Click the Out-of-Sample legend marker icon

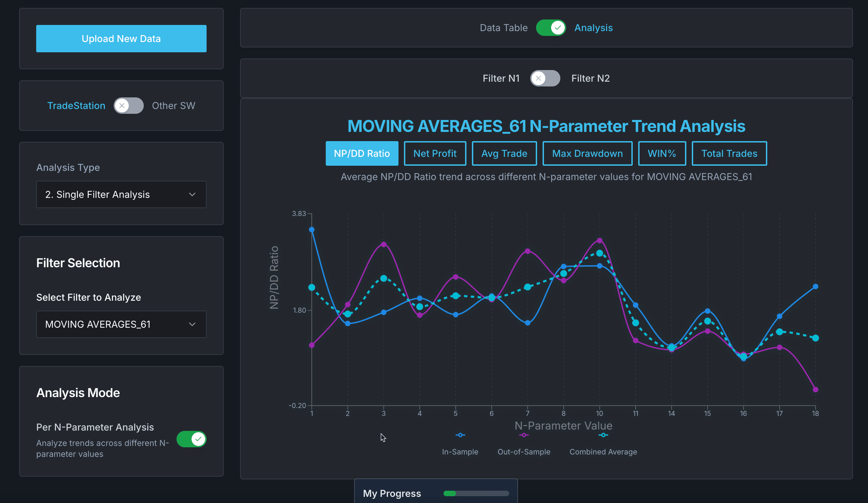tap(523, 435)
